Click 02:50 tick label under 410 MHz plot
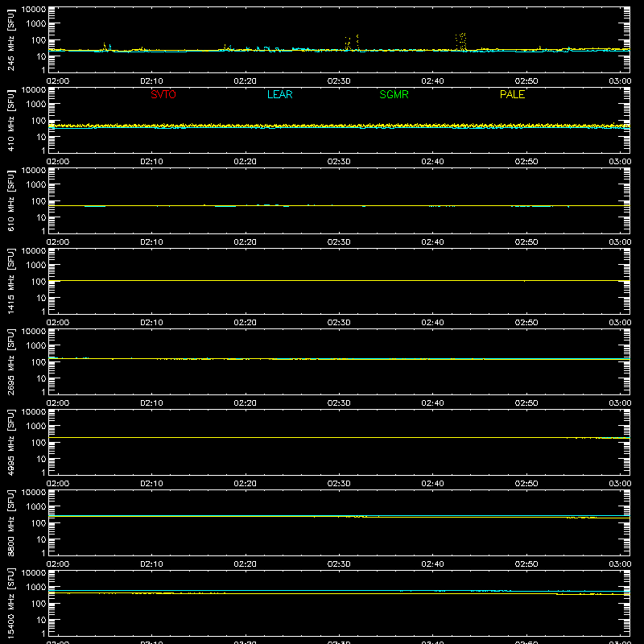The image size is (644, 644). click(x=526, y=162)
